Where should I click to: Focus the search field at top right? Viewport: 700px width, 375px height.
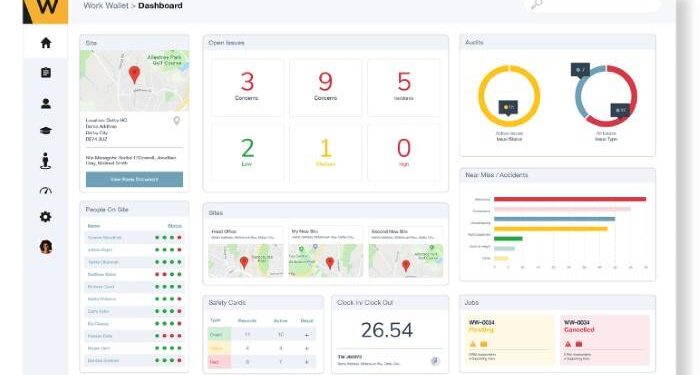[x=592, y=5]
